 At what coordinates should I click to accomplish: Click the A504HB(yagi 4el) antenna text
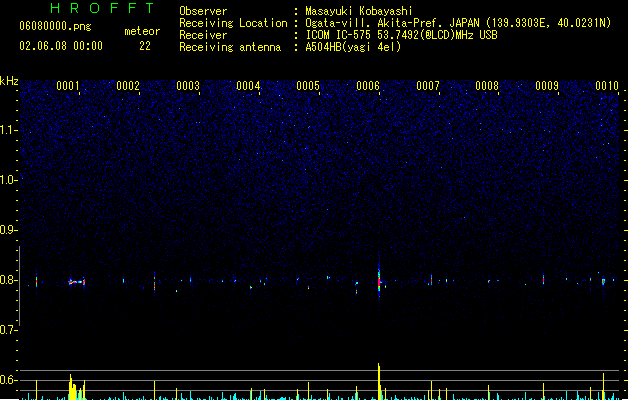tap(353, 47)
